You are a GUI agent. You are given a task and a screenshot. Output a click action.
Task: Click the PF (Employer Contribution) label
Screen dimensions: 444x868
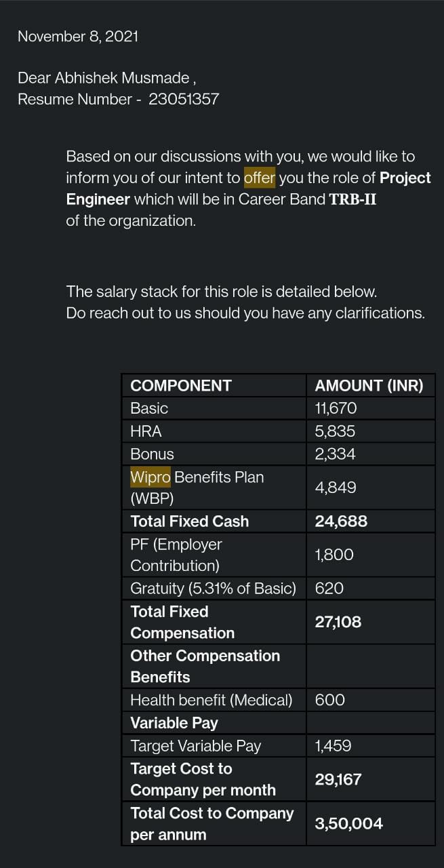click(176, 555)
